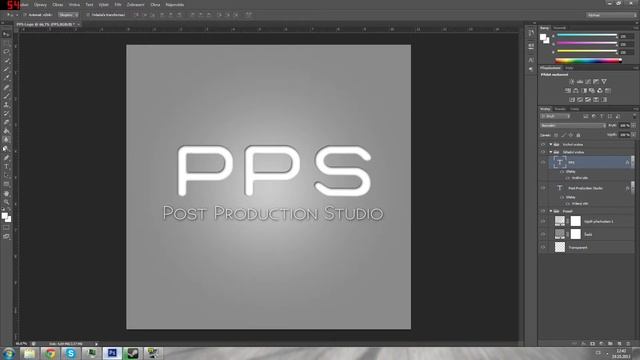The height and width of the screenshot is (360, 640).
Task: Open the auto-select Group dropdown
Action: (x=68, y=15)
